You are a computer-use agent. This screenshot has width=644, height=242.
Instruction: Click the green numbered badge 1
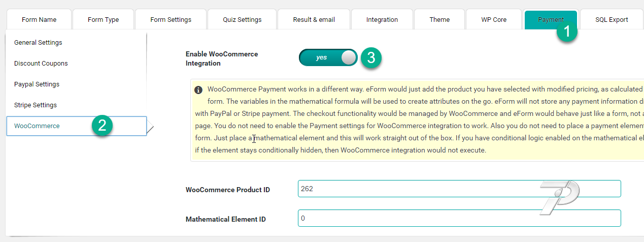click(x=567, y=32)
